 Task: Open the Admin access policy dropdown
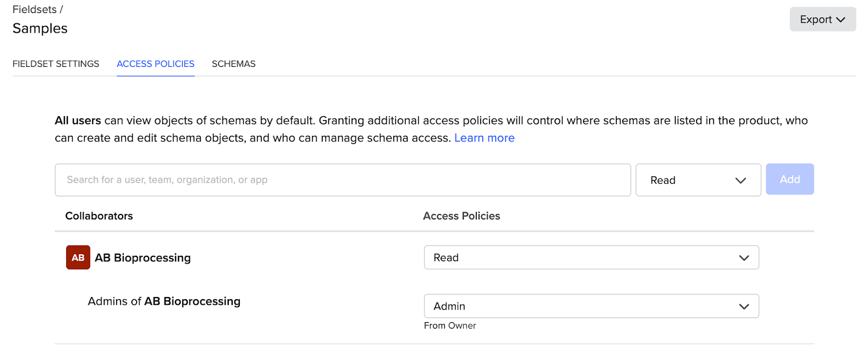tap(591, 306)
